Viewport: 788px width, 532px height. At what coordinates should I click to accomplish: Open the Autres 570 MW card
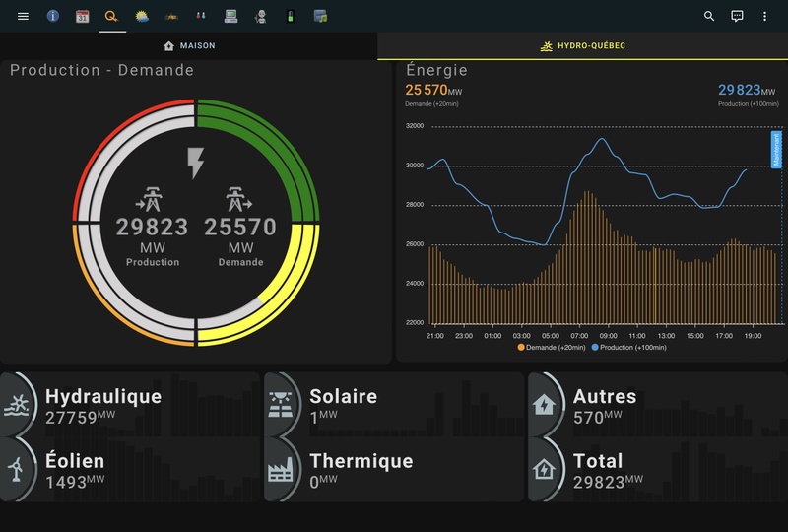658,405
